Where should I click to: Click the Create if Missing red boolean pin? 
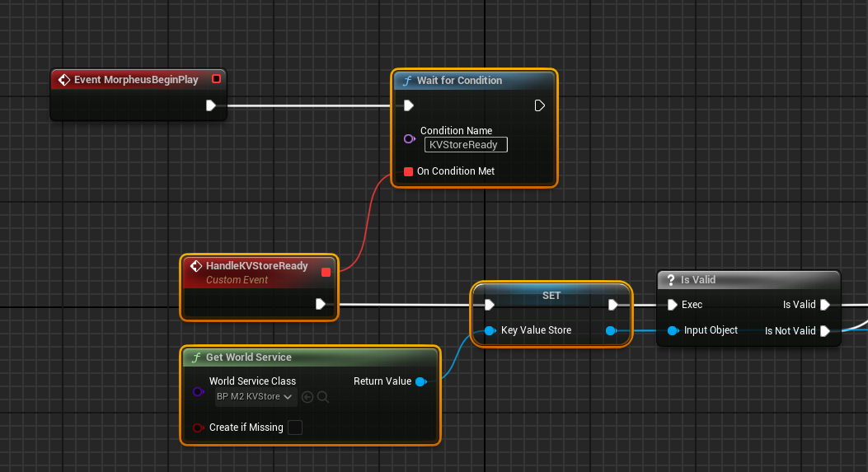pos(198,428)
